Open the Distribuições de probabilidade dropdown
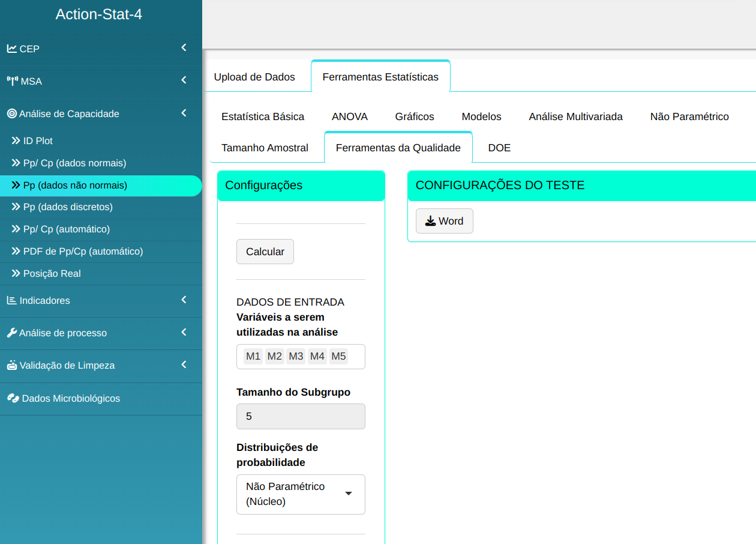756x544 pixels. (x=301, y=494)
